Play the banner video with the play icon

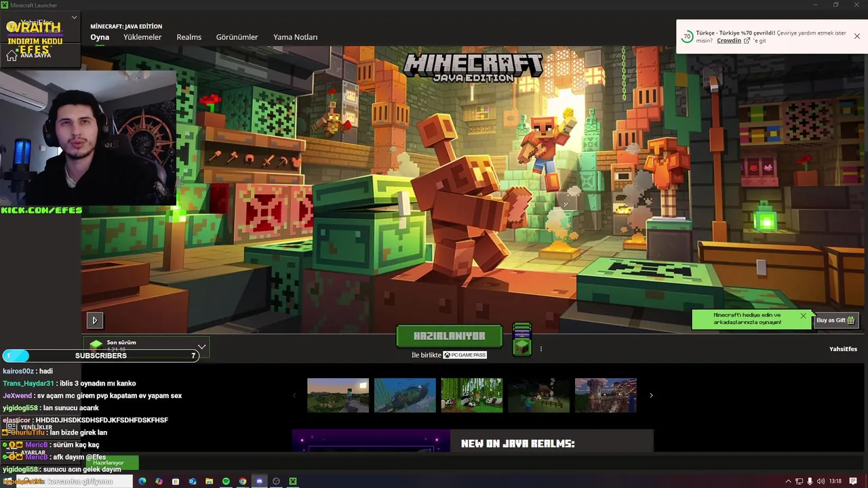click(94, 321)
